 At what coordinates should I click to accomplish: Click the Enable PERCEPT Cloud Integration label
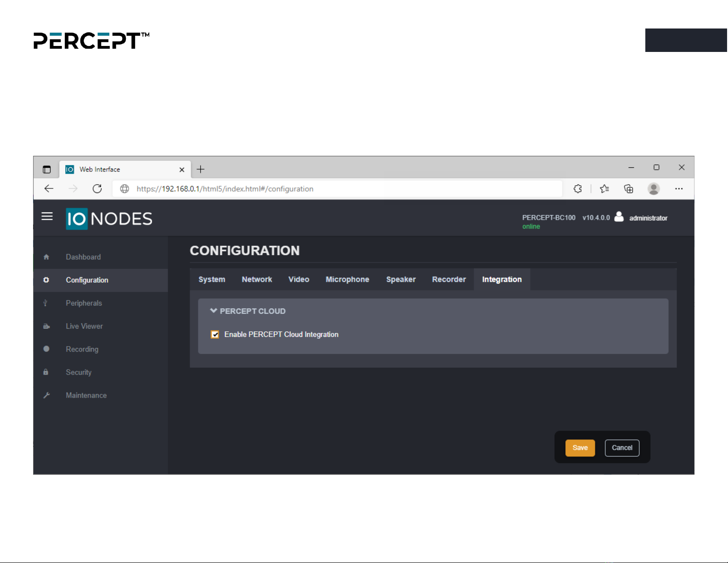[281, 335]
